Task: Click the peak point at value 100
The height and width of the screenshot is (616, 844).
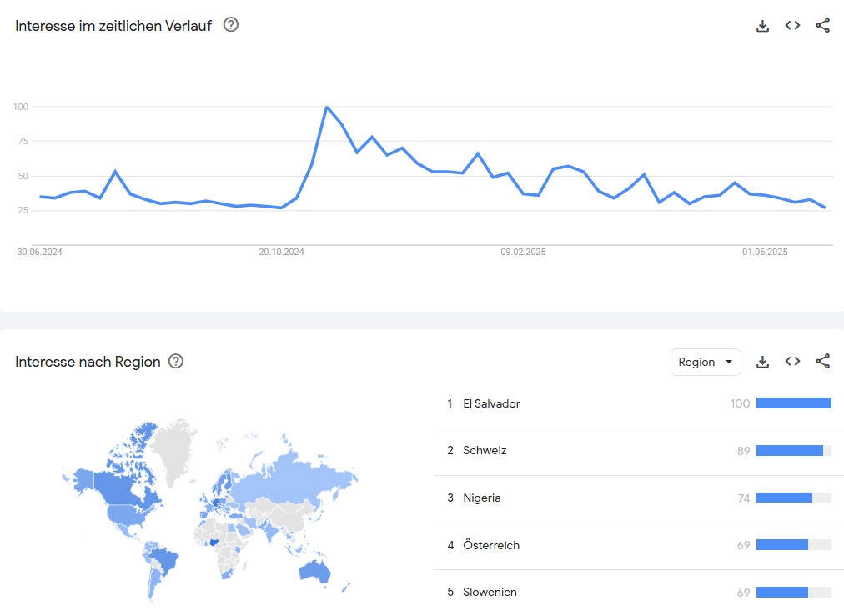Action: click(327, 107)
